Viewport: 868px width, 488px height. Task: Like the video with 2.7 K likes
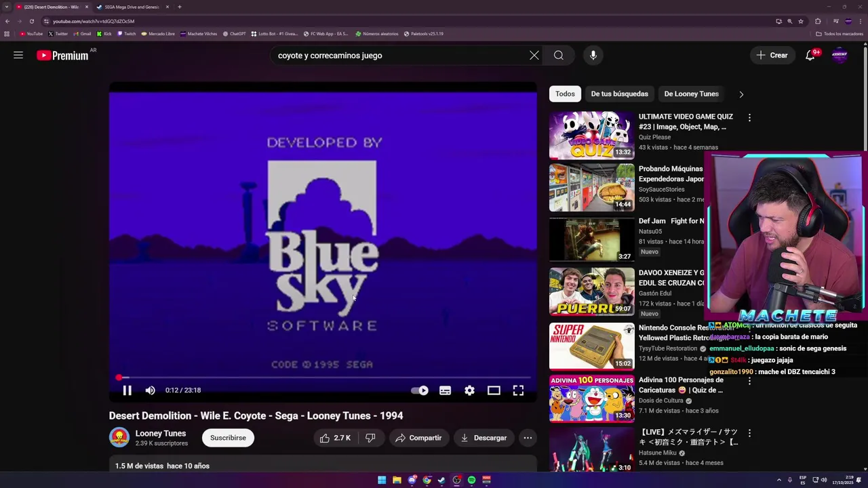click(336, 438)
